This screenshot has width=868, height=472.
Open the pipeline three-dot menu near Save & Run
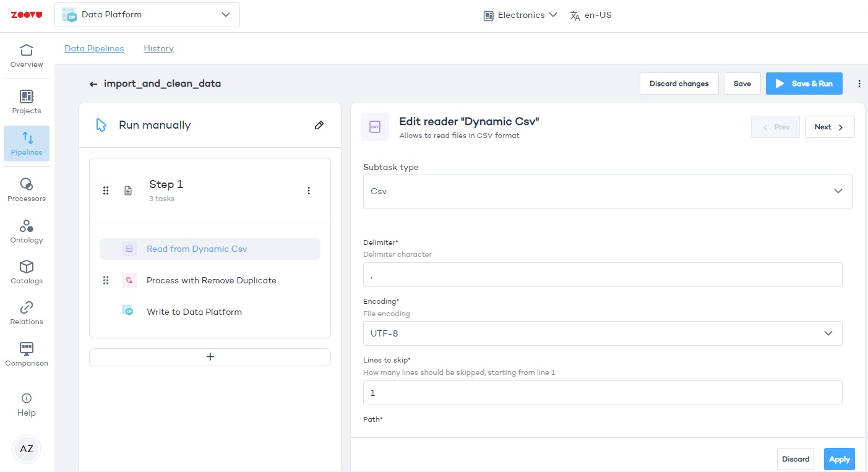(x=859, y=84)
